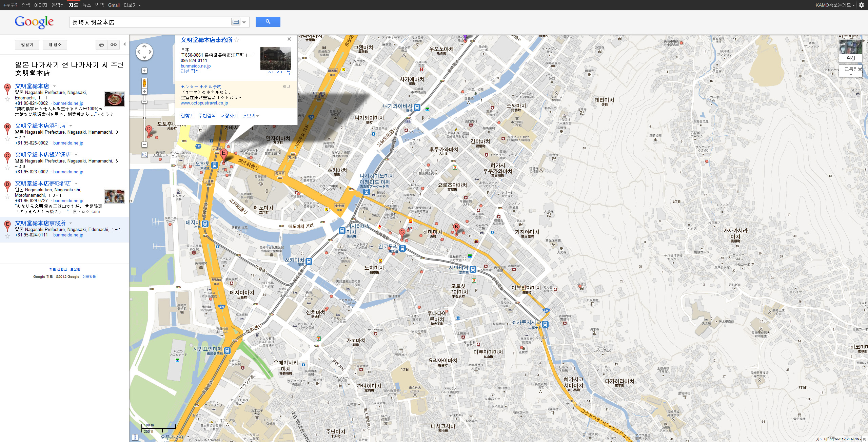Click 오하토 tram station icon
This screenshot has width=868, height=442.
[215, 165]
